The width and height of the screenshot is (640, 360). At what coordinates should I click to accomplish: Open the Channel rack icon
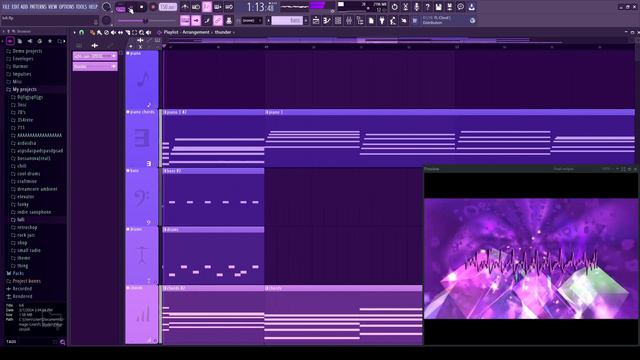click(x=338, y=20)
